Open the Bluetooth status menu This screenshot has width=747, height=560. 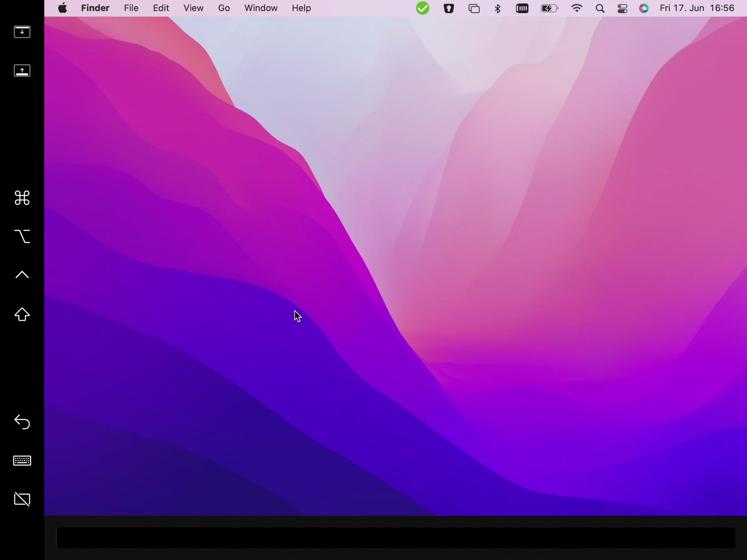(x=498, y=8)
